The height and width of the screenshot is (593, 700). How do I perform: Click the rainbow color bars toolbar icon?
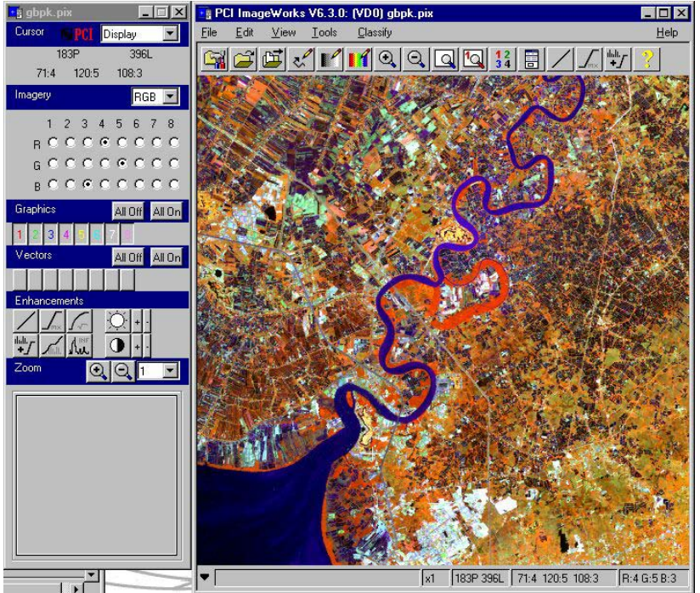point(358,59)
